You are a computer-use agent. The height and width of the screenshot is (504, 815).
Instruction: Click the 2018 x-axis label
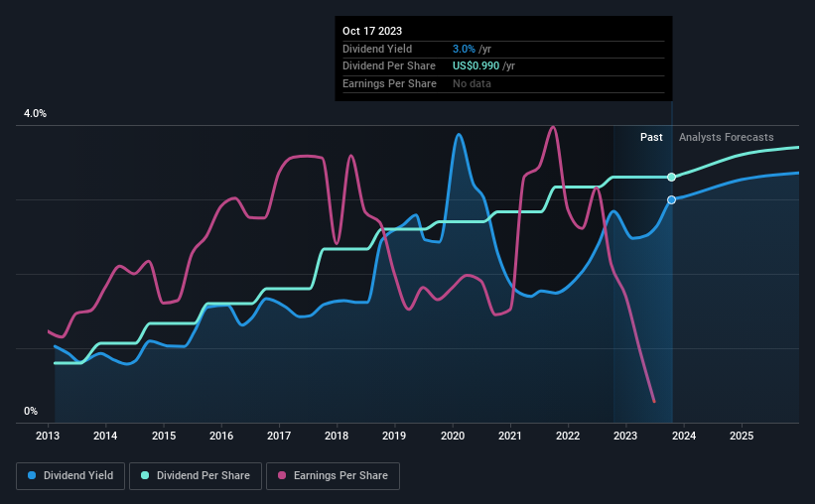[x=337, y=436]
